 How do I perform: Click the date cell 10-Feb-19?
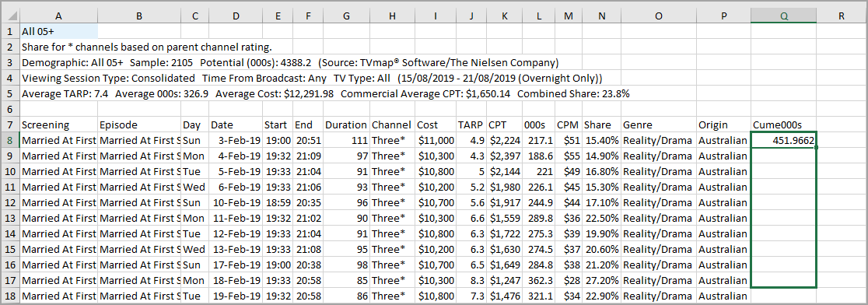[x=236, y=202]
